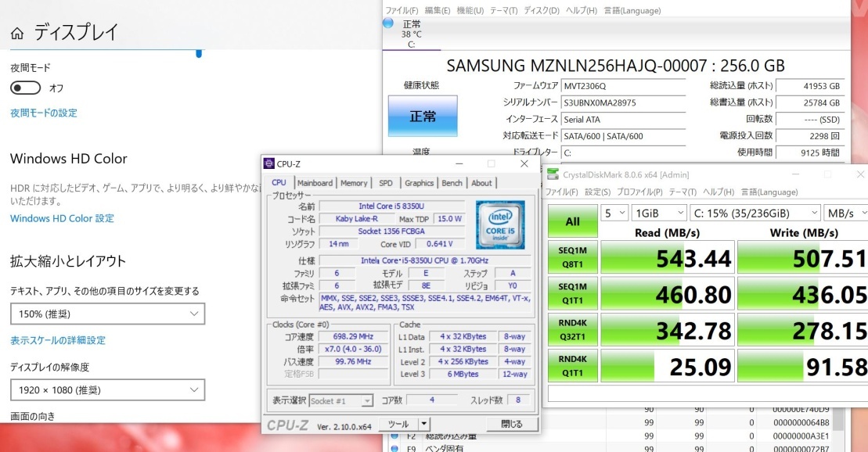Select the C: drive tab showing 38 °C
This screenshot has height=452, width=868.
(411, 34)
